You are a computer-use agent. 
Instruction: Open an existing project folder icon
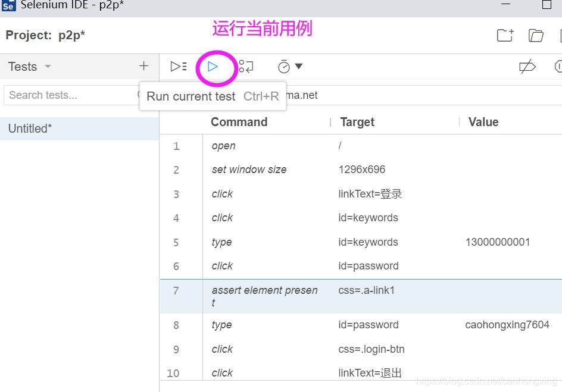tap(536, 36)
